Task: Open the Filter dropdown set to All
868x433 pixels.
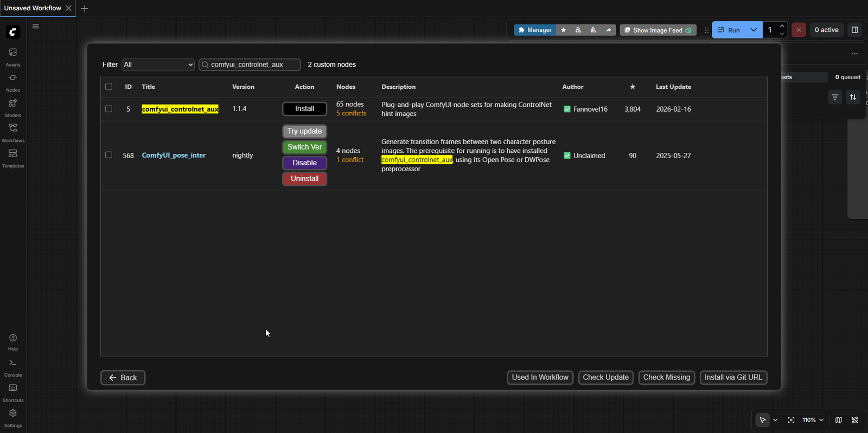Action: [x=158, y=64]
